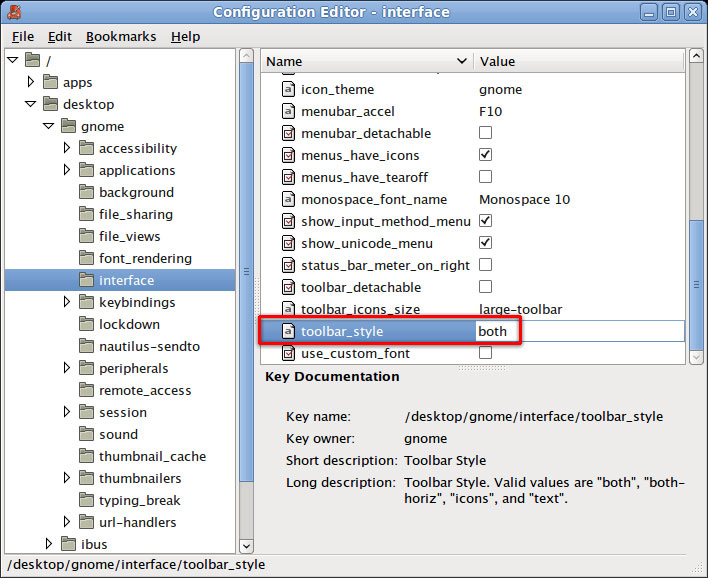Viewport: 708px width, 578px height.
Task: Click the show_unicode_menu boolean key icon
Action: point(289,243)
